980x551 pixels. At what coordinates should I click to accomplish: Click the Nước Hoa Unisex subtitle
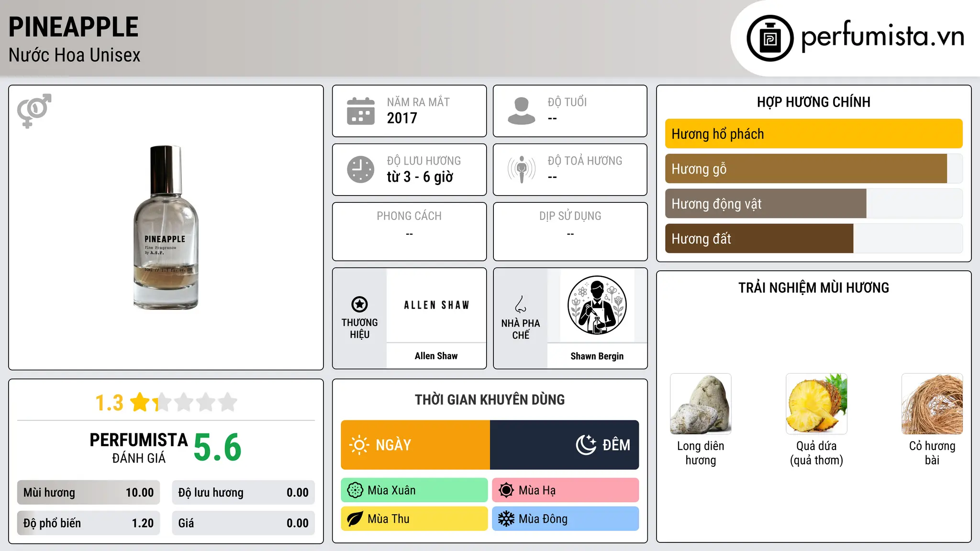coord(75,55)
